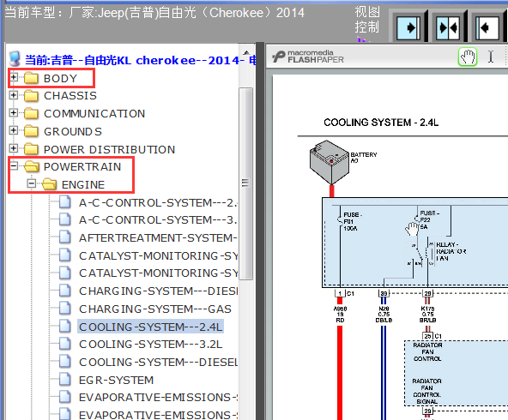This screenshot has width=508, height=420.
Task: Expand the CHASSIS folder
Action: point(13,95)
